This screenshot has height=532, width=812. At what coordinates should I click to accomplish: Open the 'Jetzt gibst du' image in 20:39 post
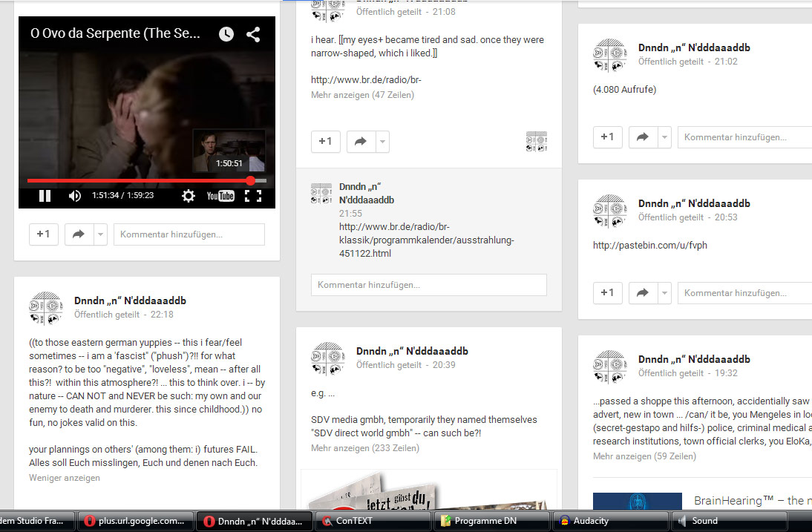429,490
